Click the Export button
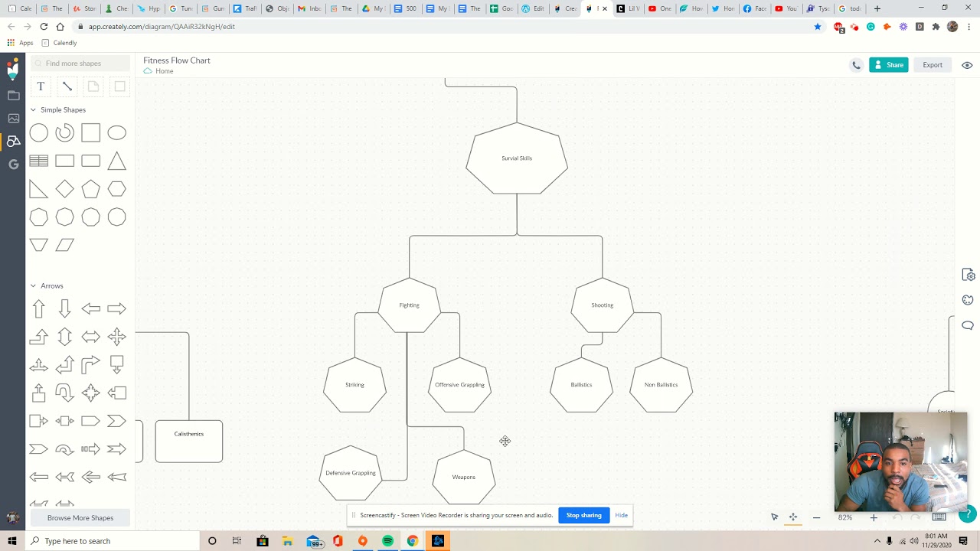Screen dimensions: 980x551 tap(933, 65)
